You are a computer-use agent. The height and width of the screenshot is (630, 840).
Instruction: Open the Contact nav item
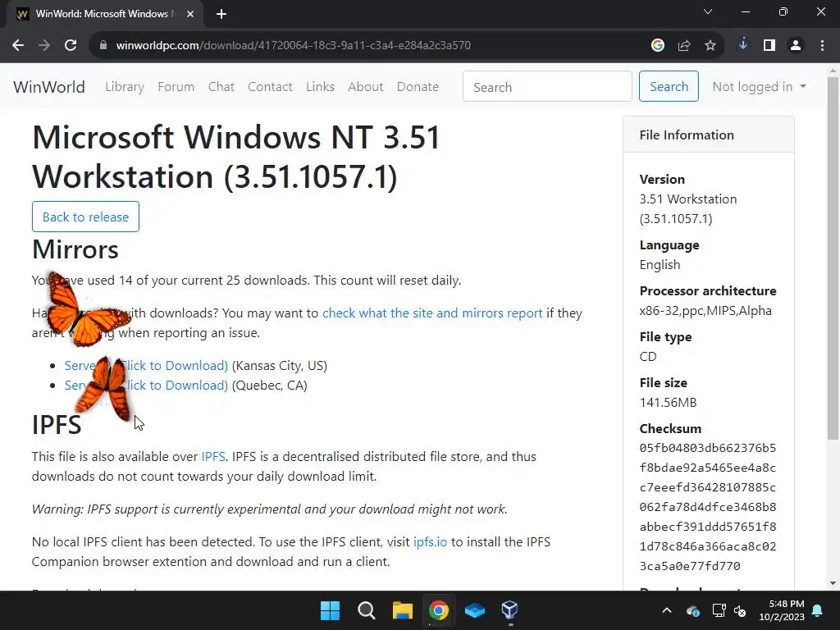point(270,87)
